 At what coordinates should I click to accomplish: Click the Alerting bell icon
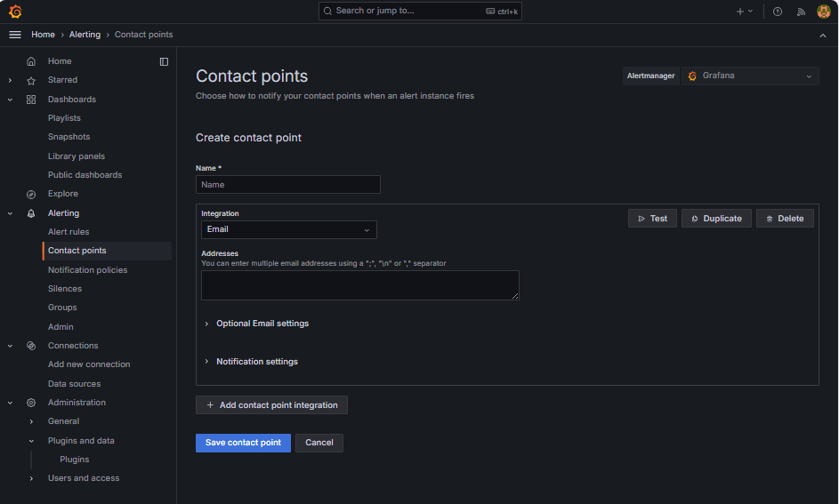coord(31,213)
